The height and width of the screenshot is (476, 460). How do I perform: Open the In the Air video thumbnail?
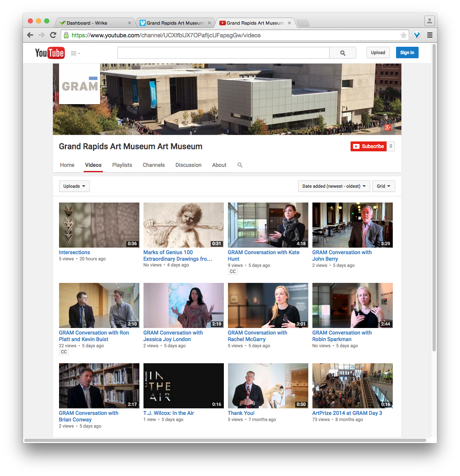(x=183, y=386)
